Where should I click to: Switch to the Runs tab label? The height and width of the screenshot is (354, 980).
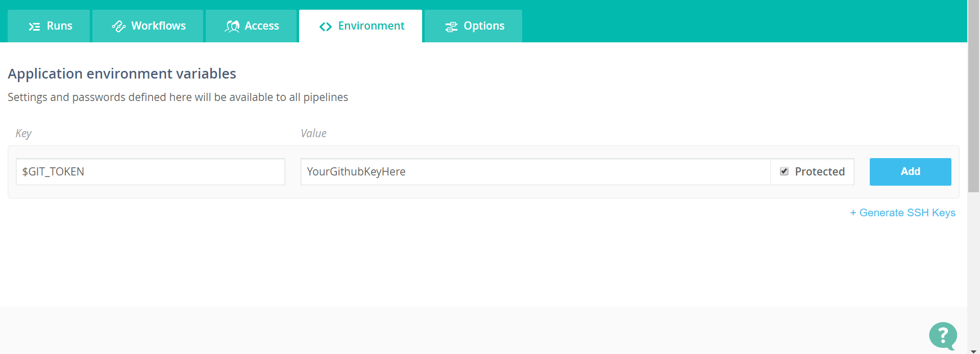(60, 26)
